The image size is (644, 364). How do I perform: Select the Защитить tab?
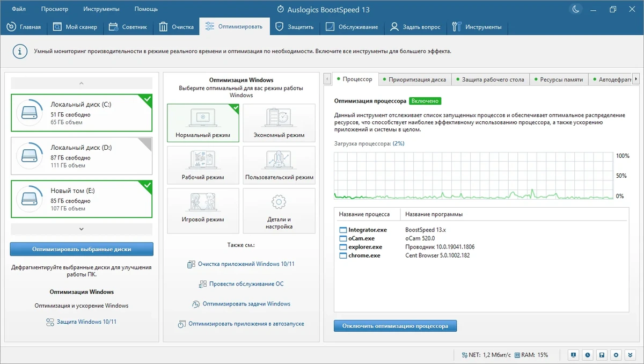(x=295, y=27)
